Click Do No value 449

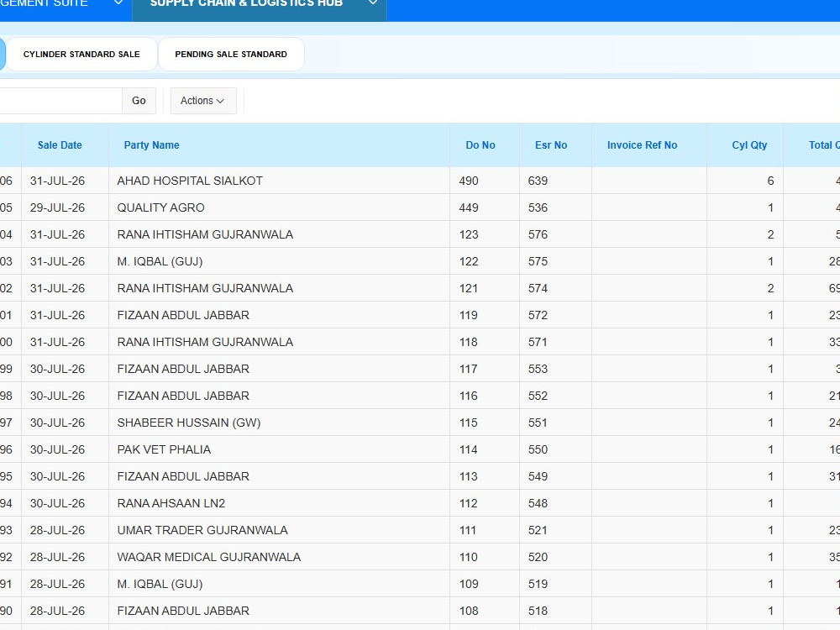(x=469, y=207)
